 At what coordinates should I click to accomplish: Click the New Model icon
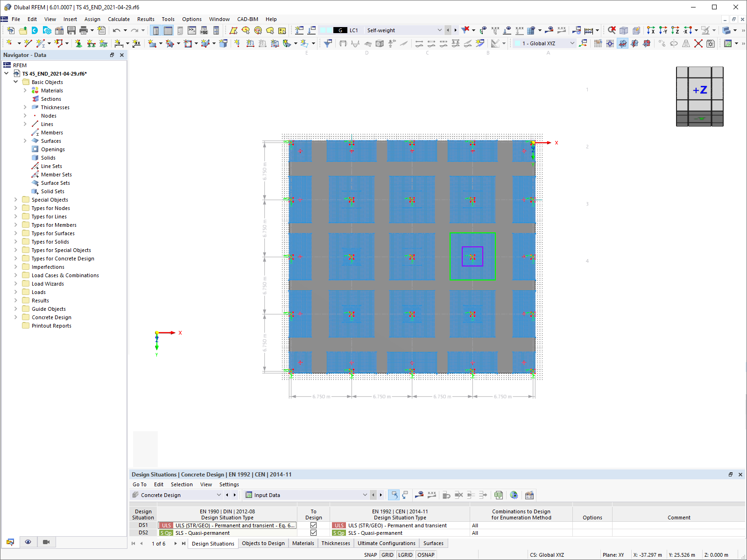point(10,30)
